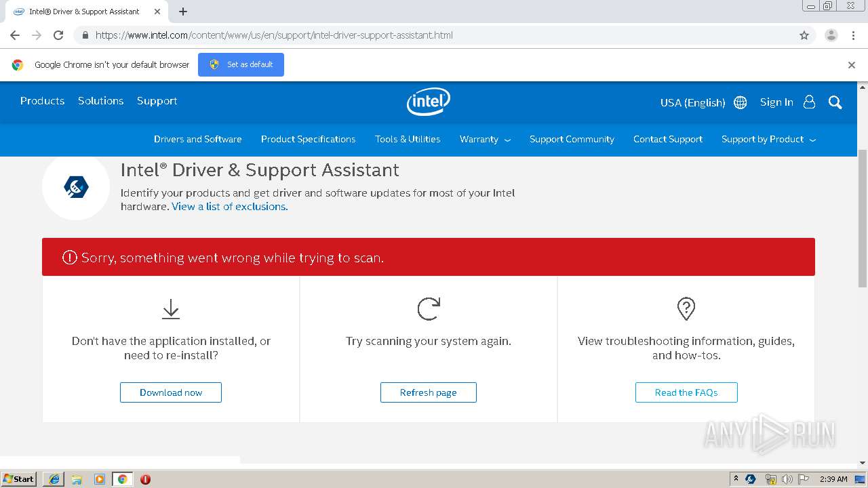This screenshot has width=868, height=488.
Task: Open Contact Support page
Action: coord(667,139)
